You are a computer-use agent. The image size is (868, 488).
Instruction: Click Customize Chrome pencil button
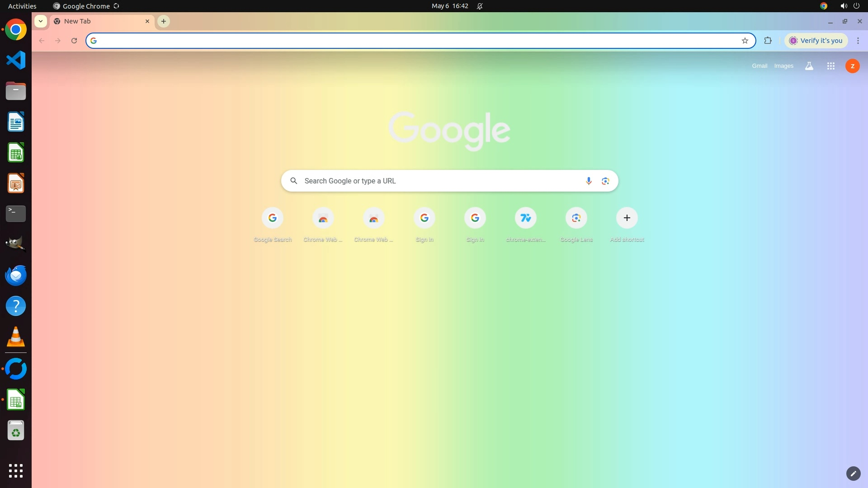pyautogui.click(x=853, y=473)
